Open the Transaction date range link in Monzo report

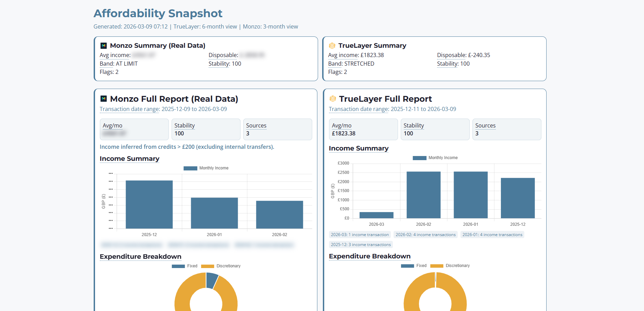(x=129, y=109)
